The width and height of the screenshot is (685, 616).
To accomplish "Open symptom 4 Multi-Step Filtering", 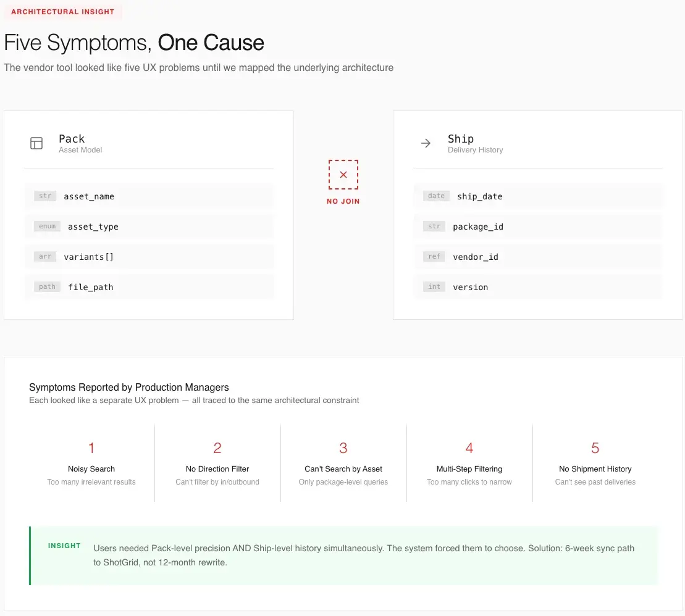I will [469, 464].
